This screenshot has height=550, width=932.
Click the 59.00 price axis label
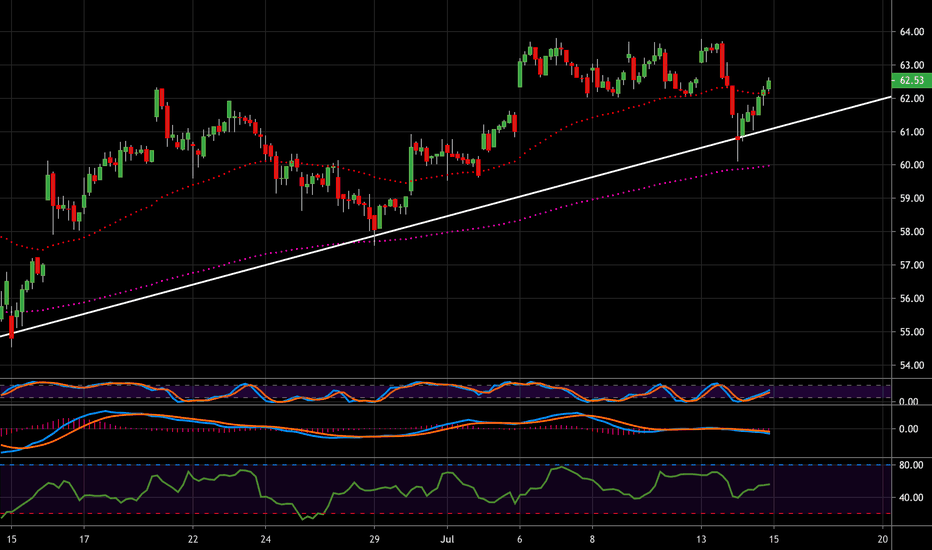click(912, 198)
